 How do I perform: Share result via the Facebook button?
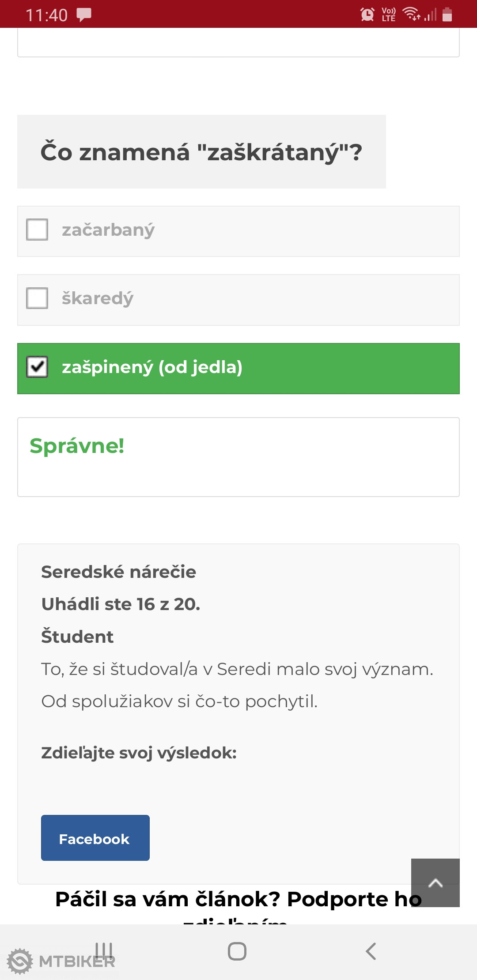(95, 838)
